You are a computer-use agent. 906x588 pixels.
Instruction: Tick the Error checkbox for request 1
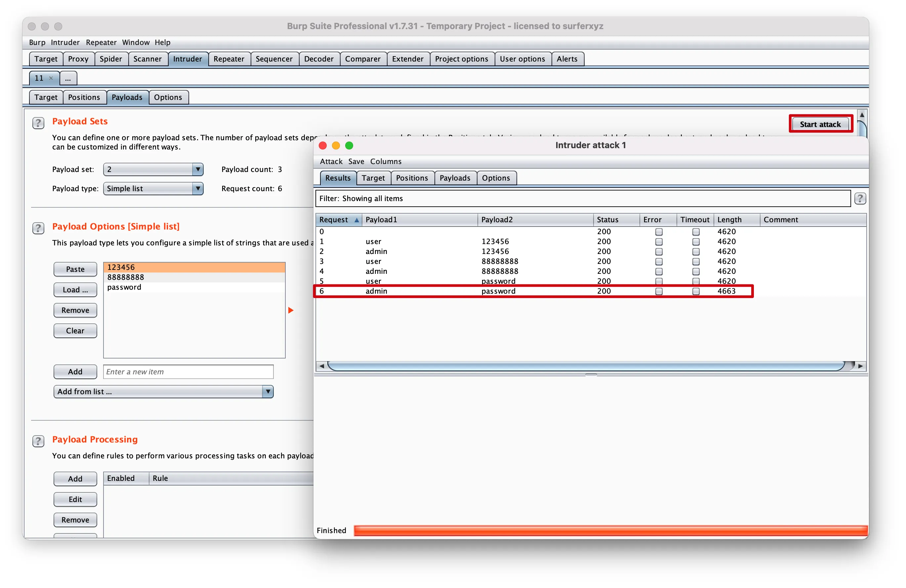659,241
